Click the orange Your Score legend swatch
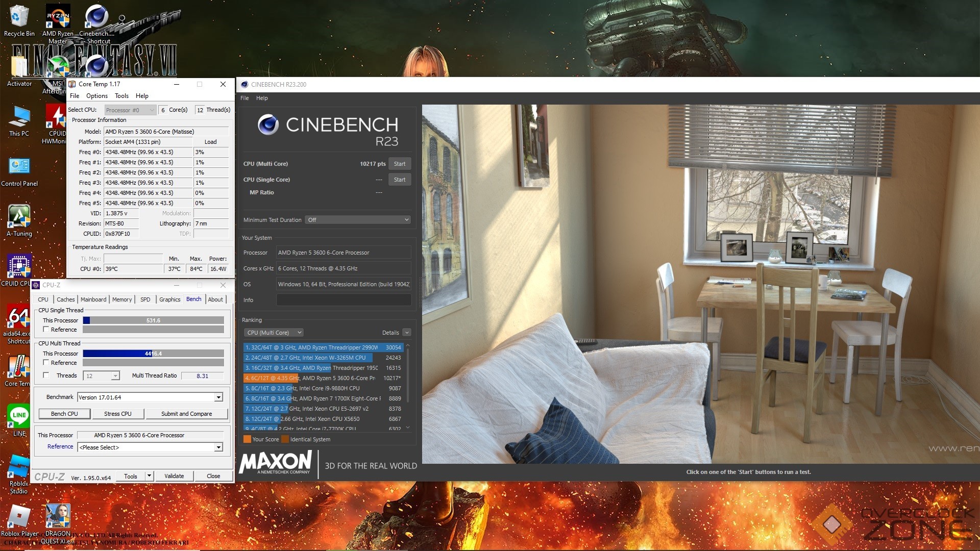The image size is (980, 551). coord(247,439)
